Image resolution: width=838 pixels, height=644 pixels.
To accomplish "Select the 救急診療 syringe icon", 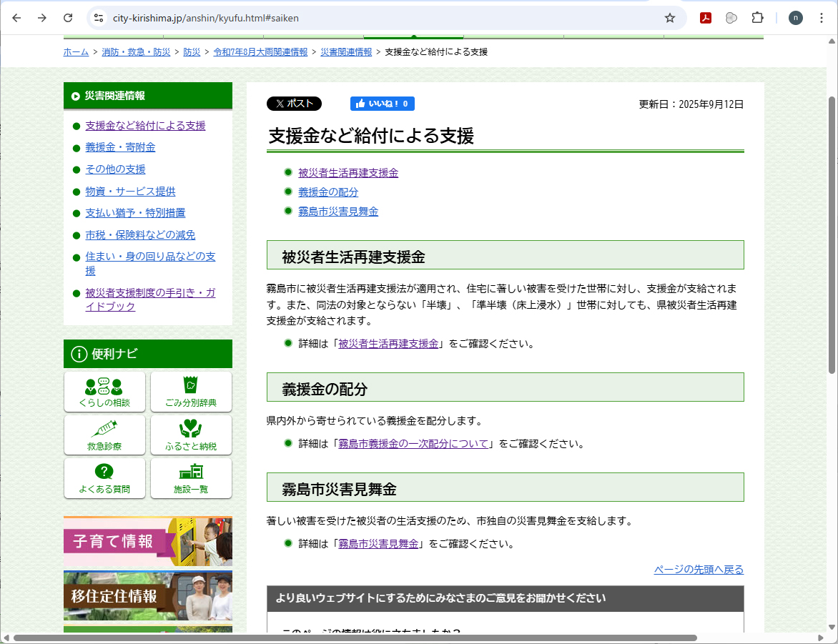I will [104, 435].
